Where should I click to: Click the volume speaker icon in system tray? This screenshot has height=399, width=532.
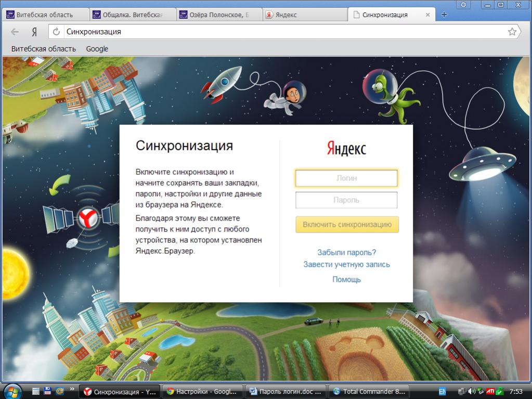[x=472, y=391]
